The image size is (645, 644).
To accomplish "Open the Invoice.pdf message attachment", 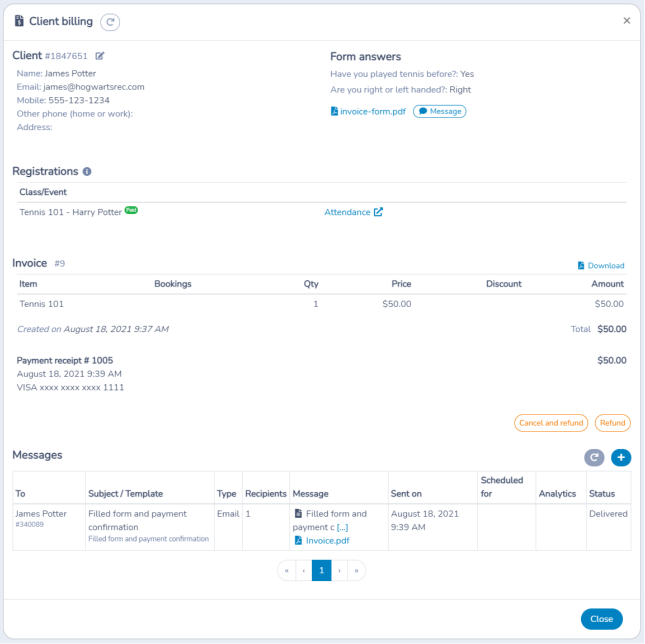I will tap(322, 540).
